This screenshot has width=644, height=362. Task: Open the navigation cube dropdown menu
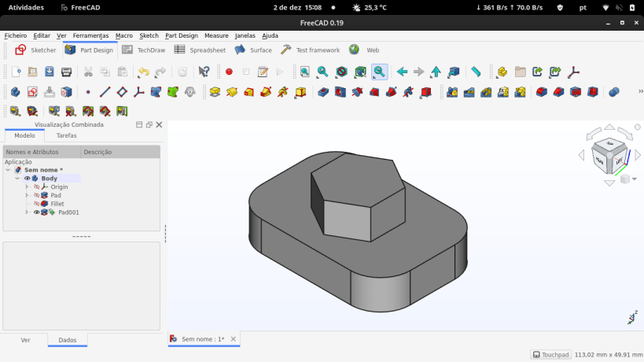pyautogui.click(x=635, y=179)
